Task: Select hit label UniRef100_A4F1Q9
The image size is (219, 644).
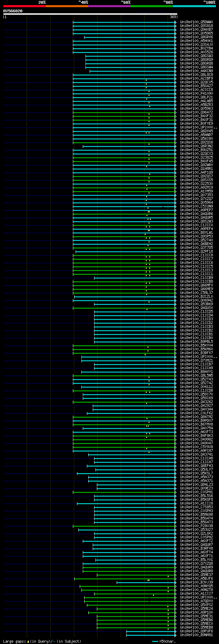Action: click(x=196, y=172)
